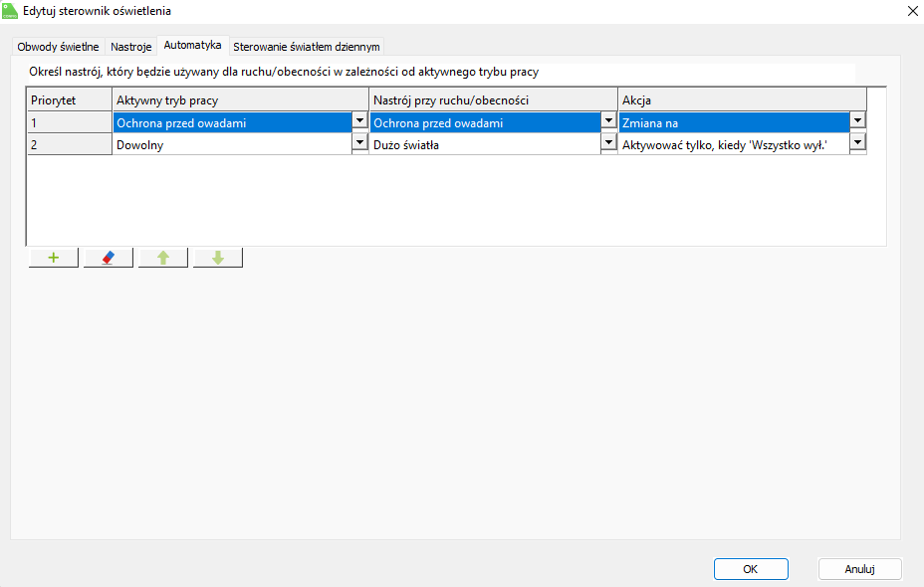924x587 pixels.
Task: Select priority 1 row cell
Action: (x=69, y=122)
